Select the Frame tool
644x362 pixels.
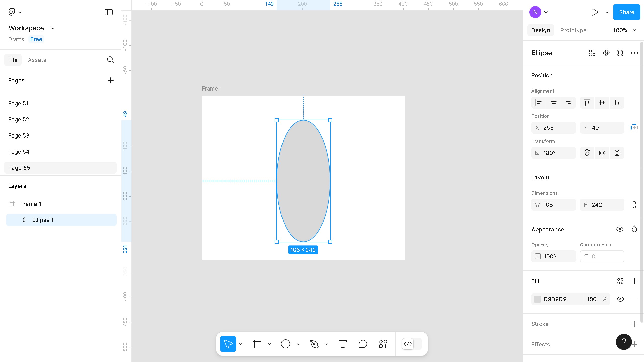coord(257,344)
